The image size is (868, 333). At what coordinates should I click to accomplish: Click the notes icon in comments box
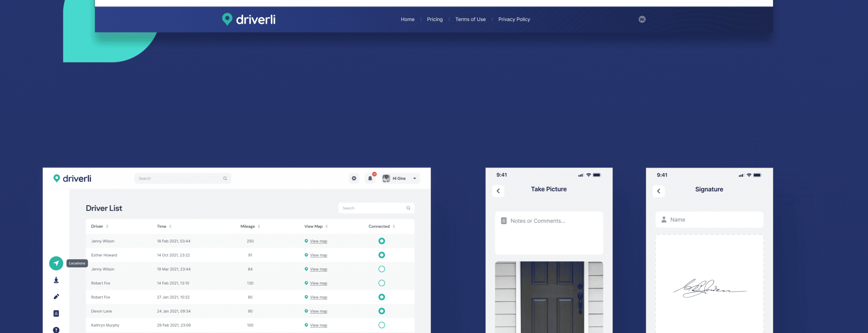click(x=504, y=221)
